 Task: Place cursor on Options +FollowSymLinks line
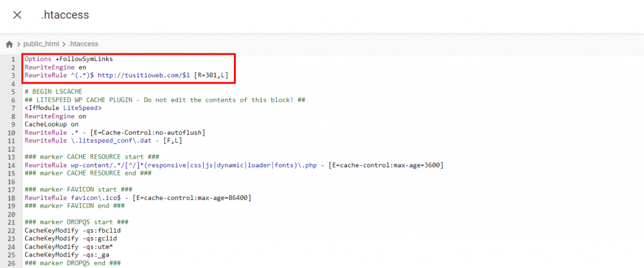69,59
